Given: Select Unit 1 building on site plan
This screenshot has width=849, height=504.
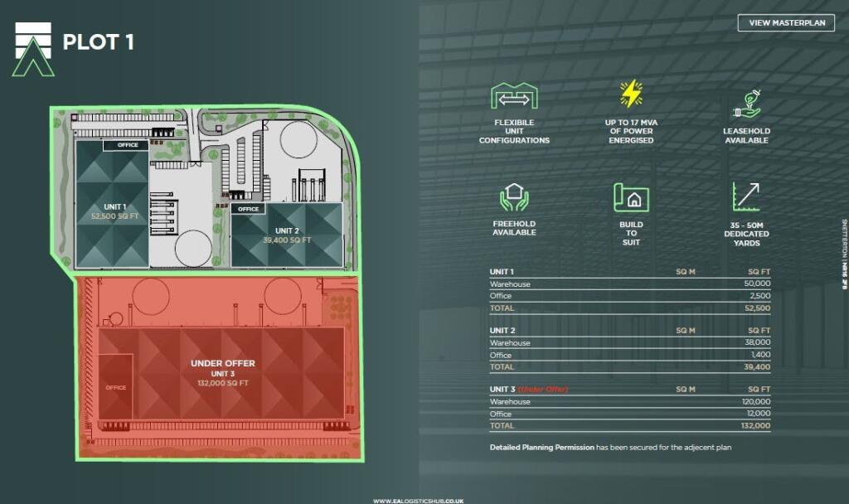Looking at the screenshot, I should (x=114, y=211).
